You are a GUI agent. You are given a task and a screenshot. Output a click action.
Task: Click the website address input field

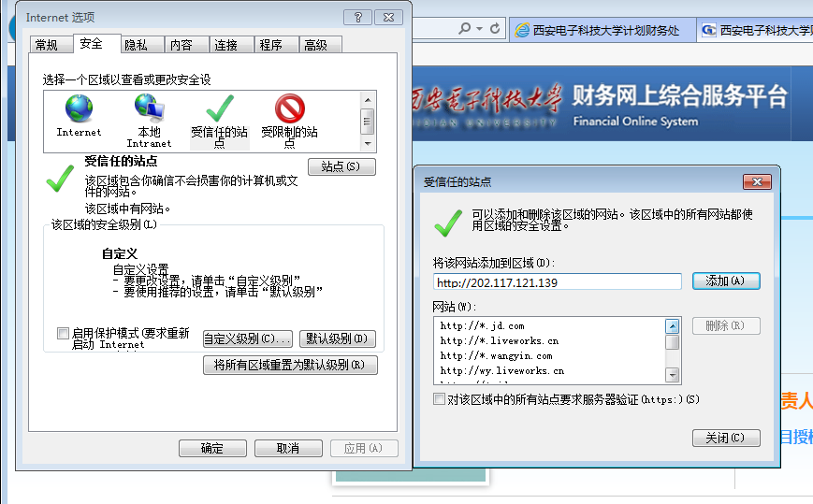(557, 281)
